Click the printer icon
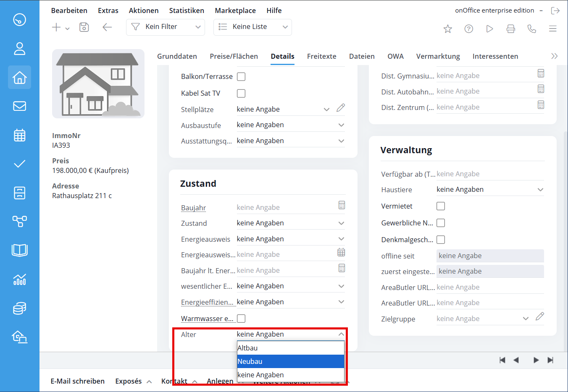Viewport: 568px width, 392px height. tap(511, 29)
